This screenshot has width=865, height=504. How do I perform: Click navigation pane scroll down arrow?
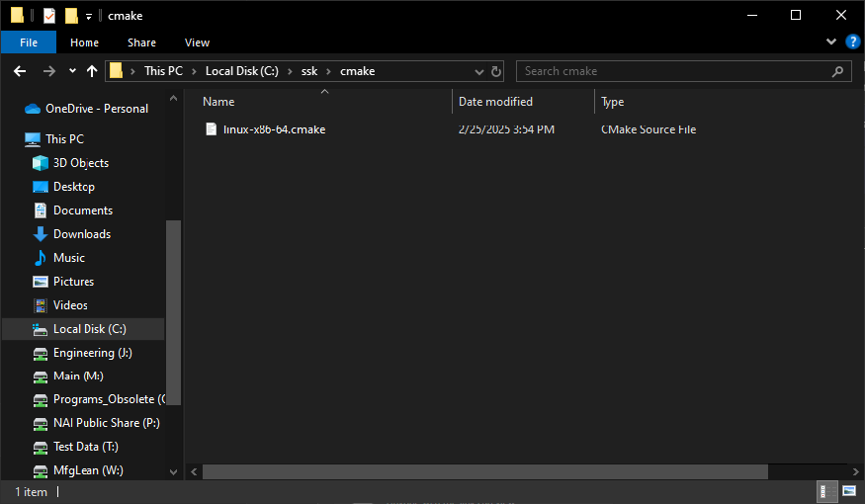click(173, 472)
